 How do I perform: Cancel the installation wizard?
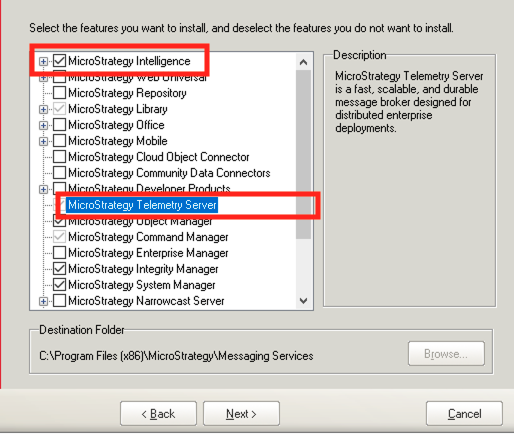coord(464,414)
